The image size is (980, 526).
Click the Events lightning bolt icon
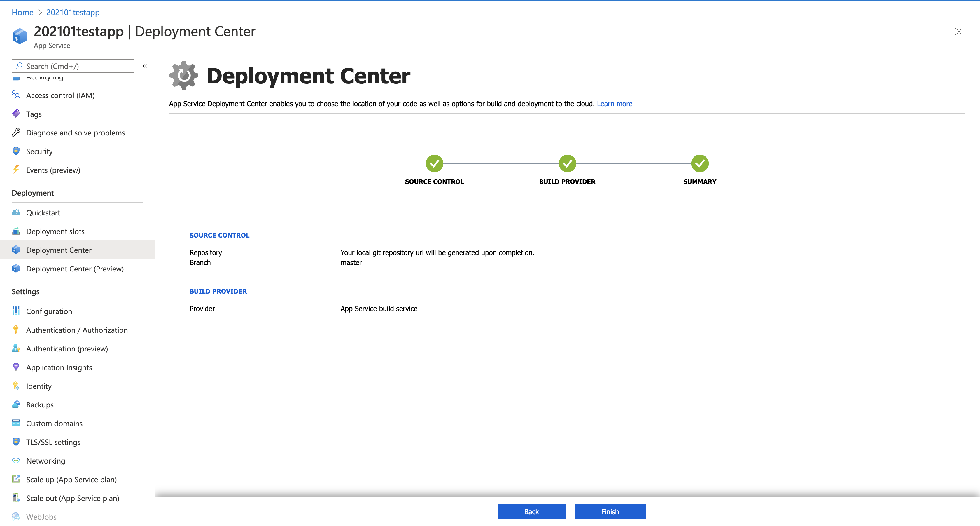(x=15, y=170)
